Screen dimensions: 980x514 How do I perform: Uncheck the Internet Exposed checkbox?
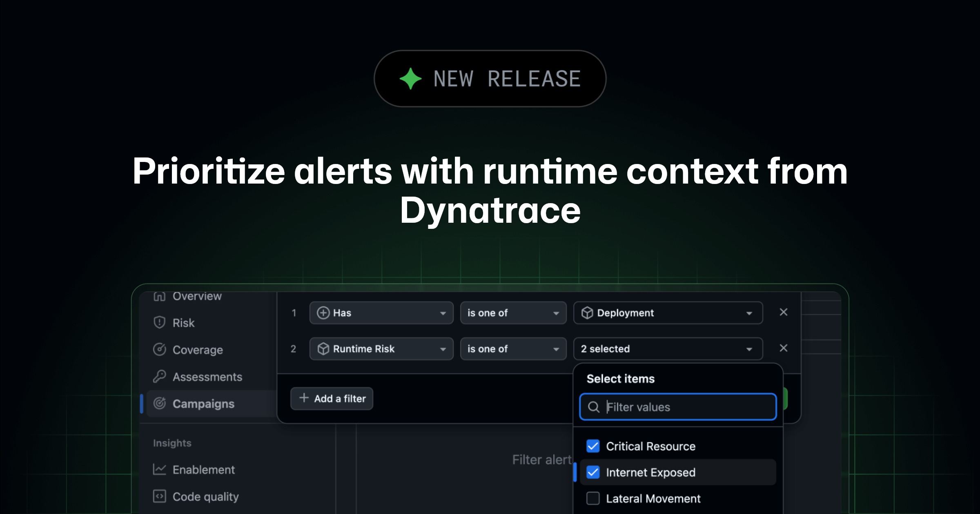593,472
